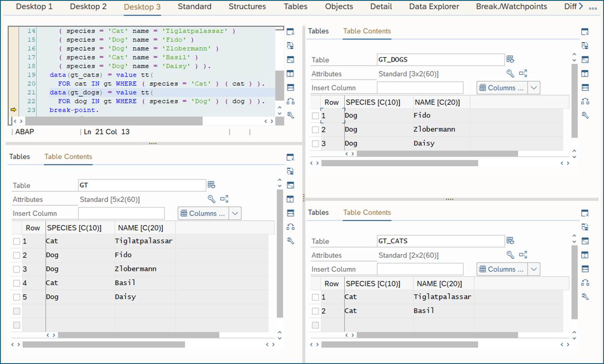
Task: Open the Columns dropdown arrow in GT_DOGS panel
Action: (x=534, y=88)
